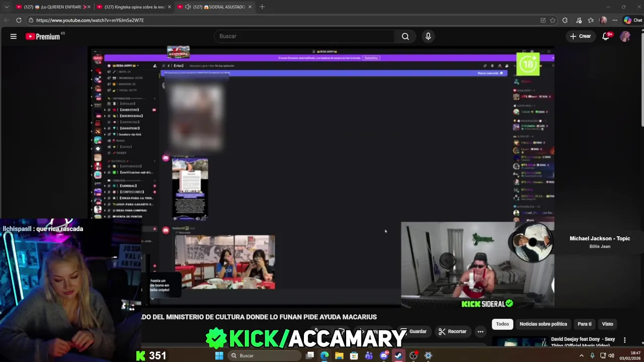Start voice search with the microphone

point(428,36)
